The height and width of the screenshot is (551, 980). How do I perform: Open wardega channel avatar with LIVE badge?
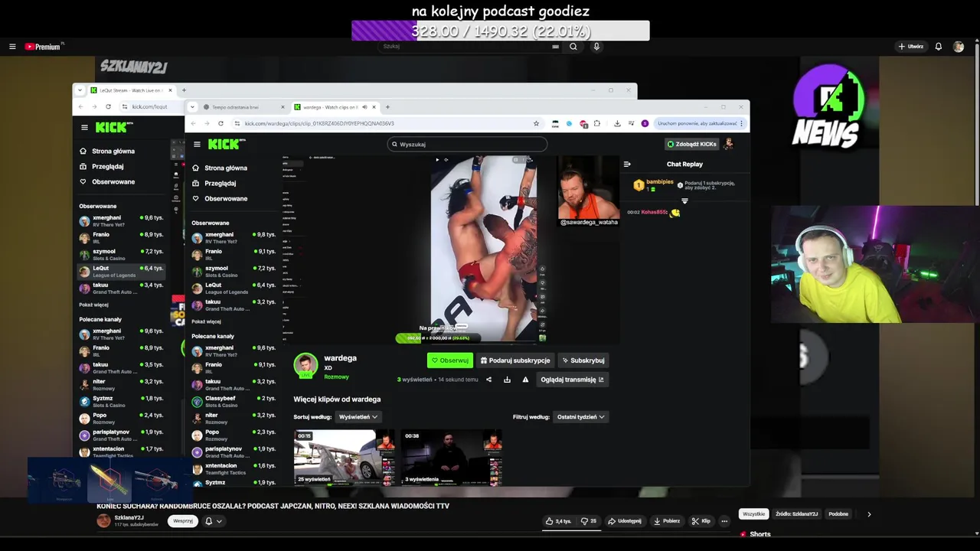(305, 365)
